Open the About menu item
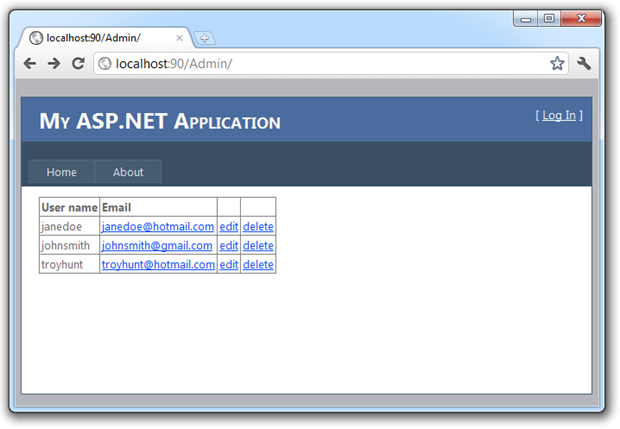Viewport: 620px width, 429px height. (x=128, y=172)
